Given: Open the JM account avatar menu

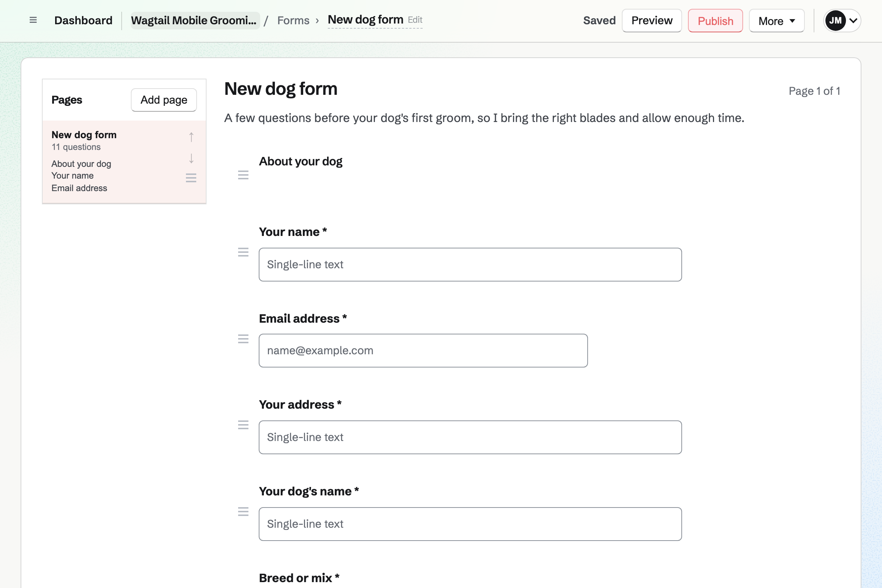Looking at the screenshot, I should coord(842,21).
